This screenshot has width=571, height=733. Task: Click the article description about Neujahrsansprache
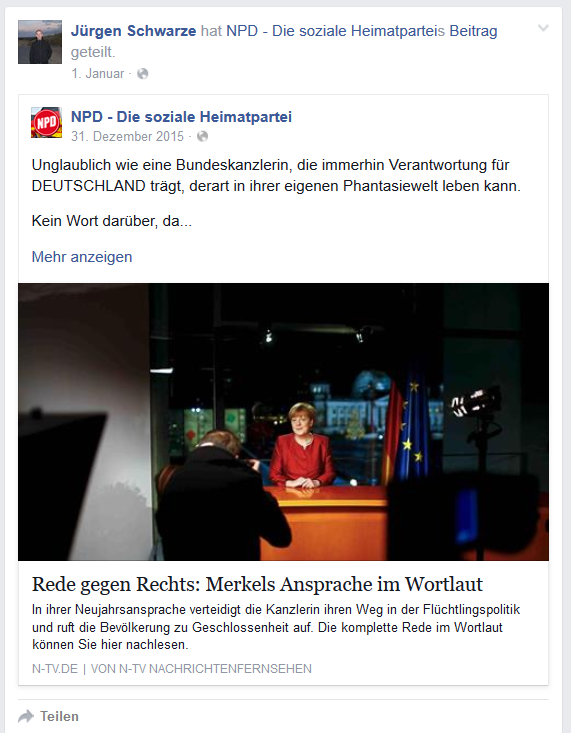[276, 627]
